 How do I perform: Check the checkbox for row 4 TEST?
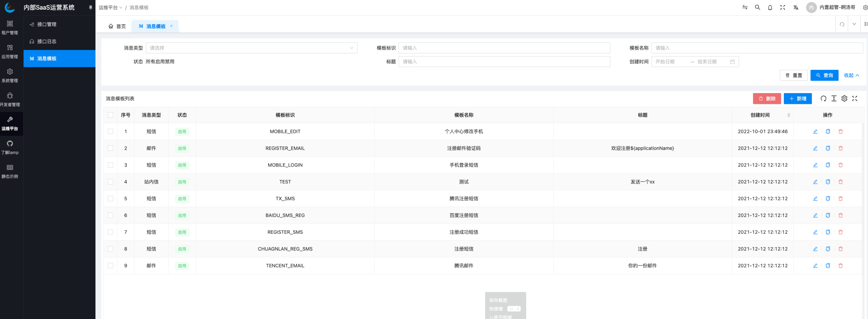coord(111,182)
